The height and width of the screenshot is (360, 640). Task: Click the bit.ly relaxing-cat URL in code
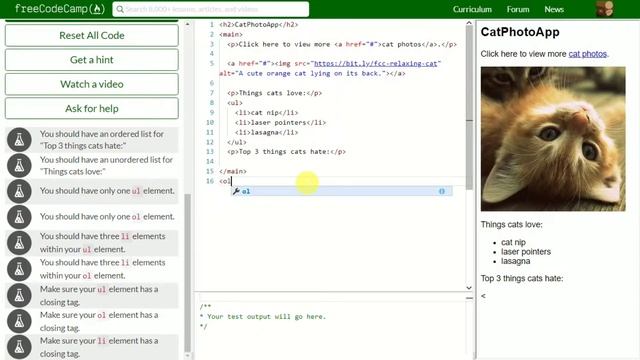pyautogui.click(x=376, y=63)
